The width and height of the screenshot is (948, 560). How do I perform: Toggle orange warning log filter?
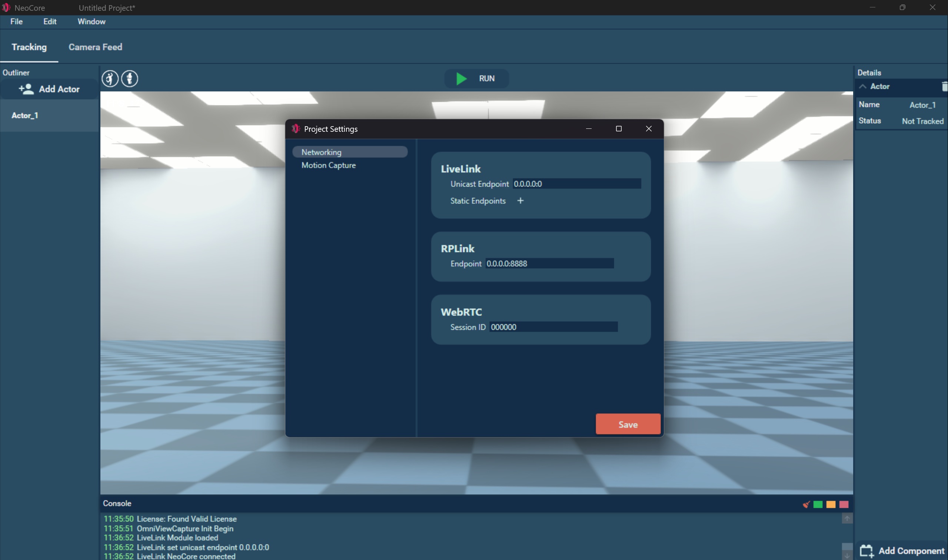point(831,504)
